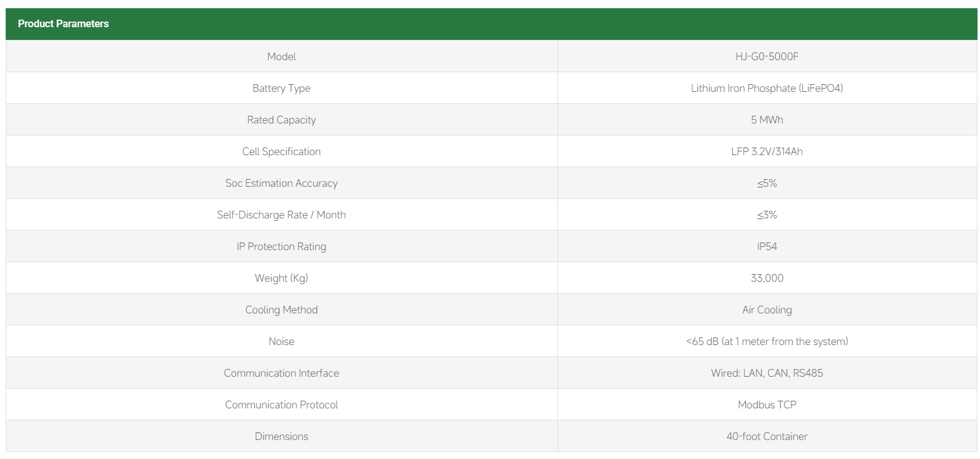The width and height of the screenshot is (980, 459).
Task: Click the Rated Capacity label
Action: point(282,120)
